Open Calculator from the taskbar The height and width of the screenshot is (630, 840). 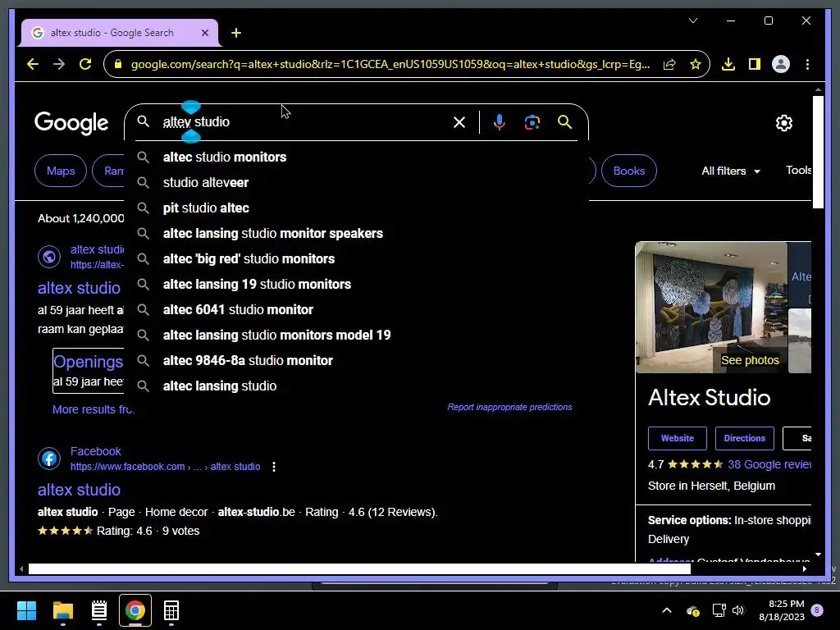pos(171,610)
